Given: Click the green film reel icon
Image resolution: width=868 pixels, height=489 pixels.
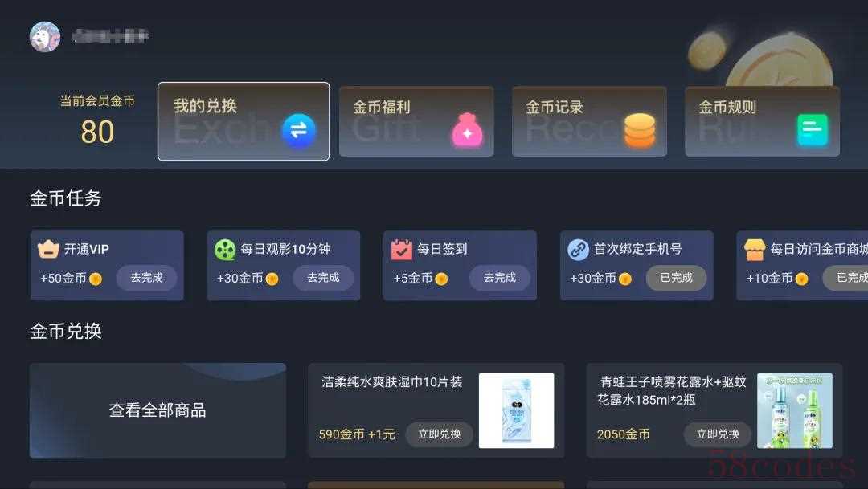Looking at the screenshot, I should click(225, 250).
